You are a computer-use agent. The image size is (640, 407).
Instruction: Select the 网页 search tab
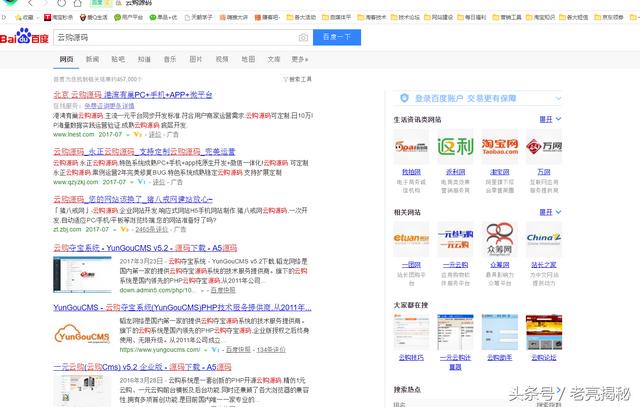(67, 59)
